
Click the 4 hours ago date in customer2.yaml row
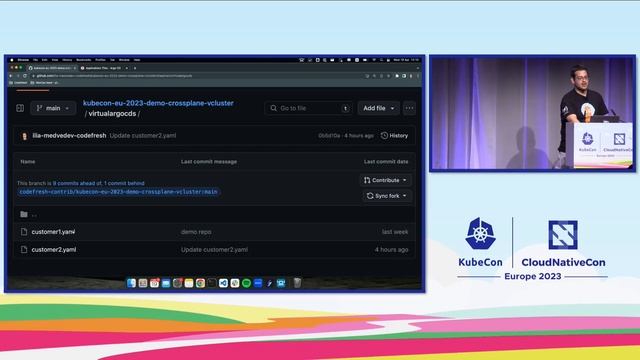point(391,249)
